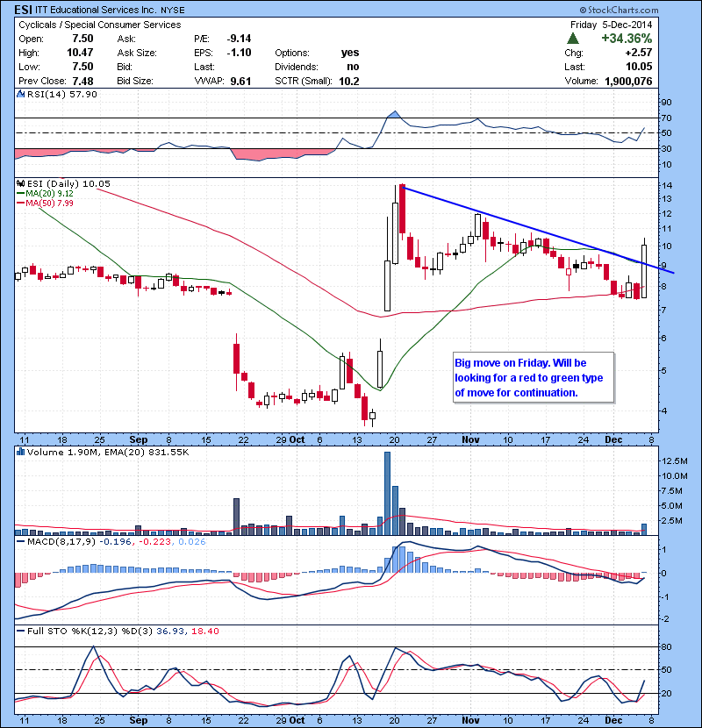Select the High value 10.47
Viewport: 702px width, 728px height.
coord(80,53)
